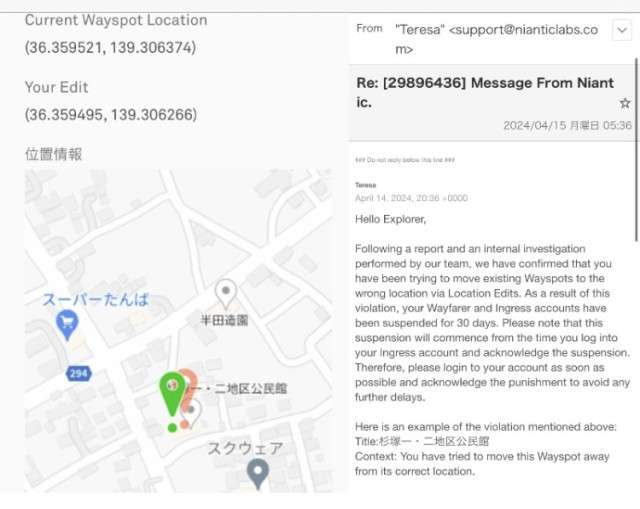Click the email vertical scrollbar
Viewport: 640px width, 509px height.
pyautogui.click(x=636, y=150)
